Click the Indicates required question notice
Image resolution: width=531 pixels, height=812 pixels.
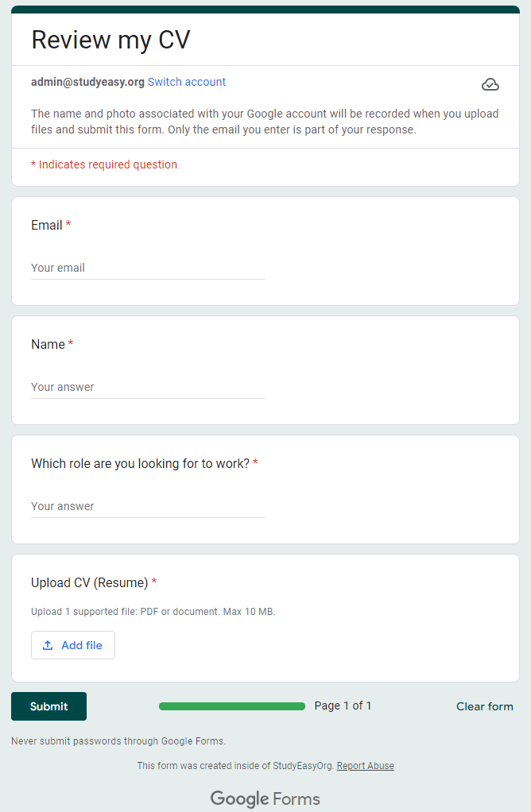point(104,164)
